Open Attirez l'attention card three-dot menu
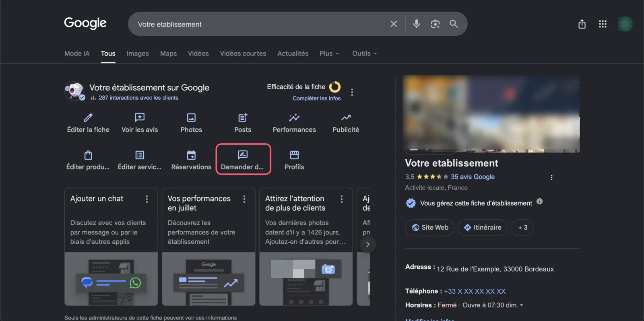Viewport: 644px width, 321px height. 342,199
